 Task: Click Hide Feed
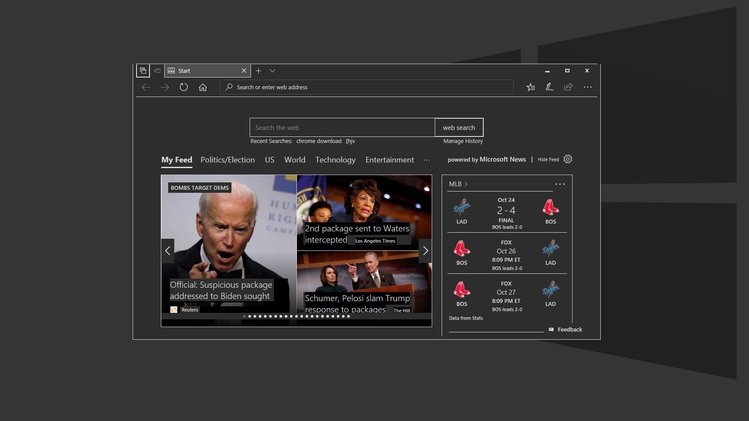(x=548, y=160)
